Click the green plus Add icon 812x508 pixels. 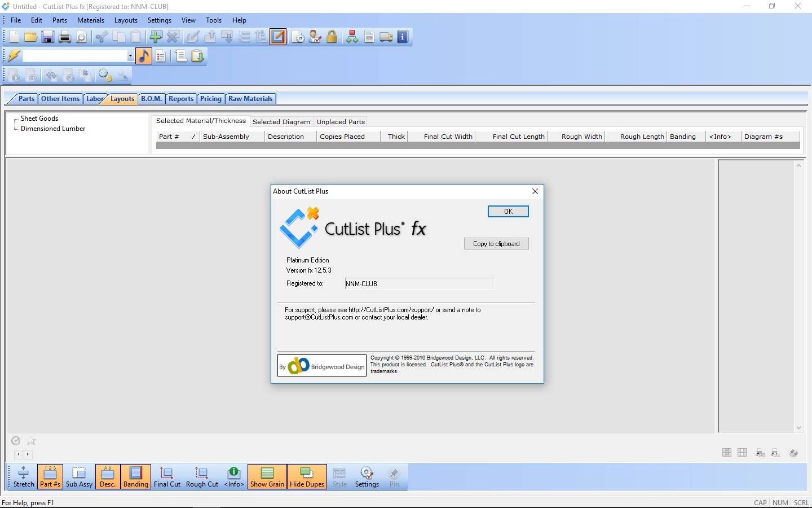coord(156,37)
